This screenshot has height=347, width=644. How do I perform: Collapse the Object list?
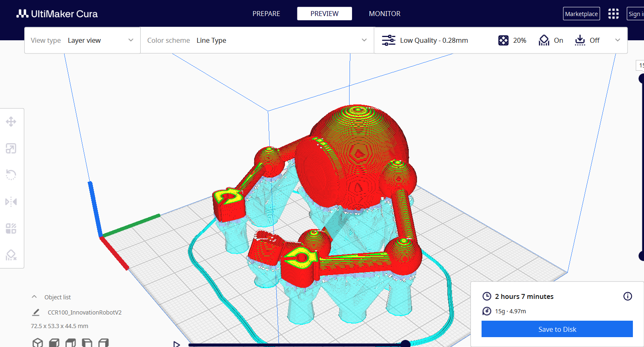[x=35, y=297]
